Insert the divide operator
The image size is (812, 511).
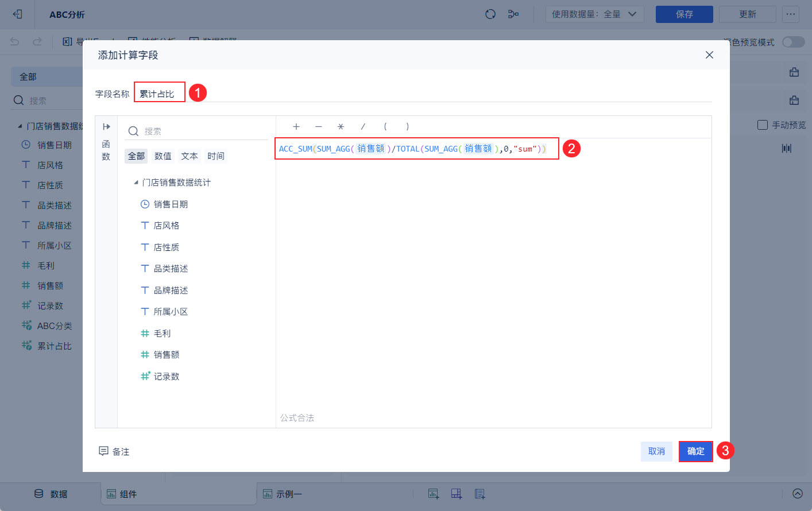click(363, 127)
